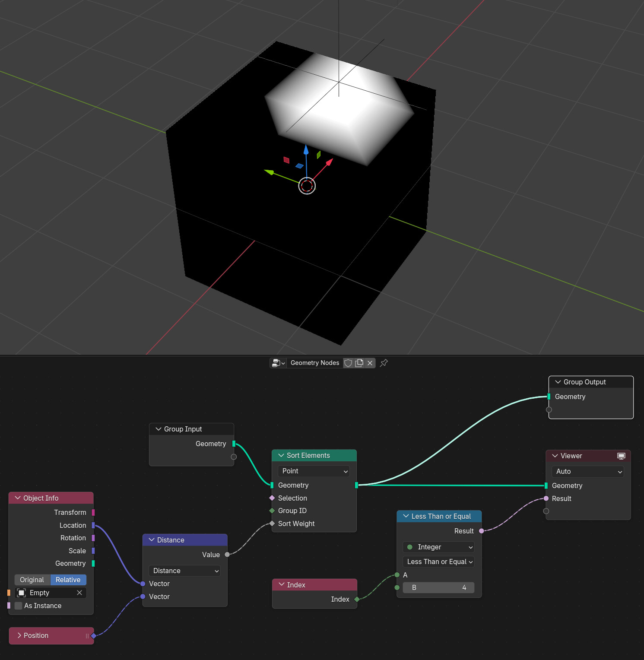
Task: Click the Distance Value output socket
Action: (x=227, y=555)
